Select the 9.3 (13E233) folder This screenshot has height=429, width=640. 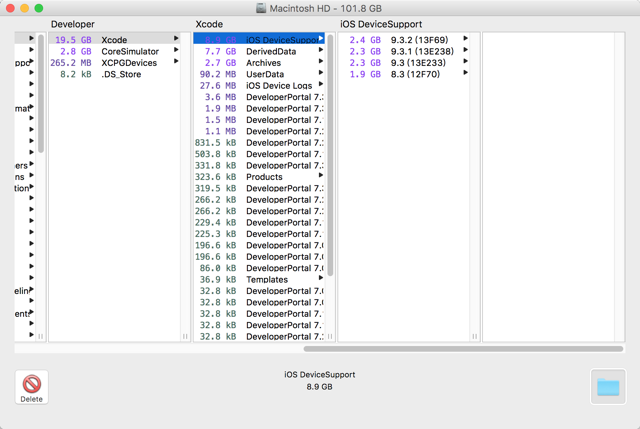(x=404, y=62)
